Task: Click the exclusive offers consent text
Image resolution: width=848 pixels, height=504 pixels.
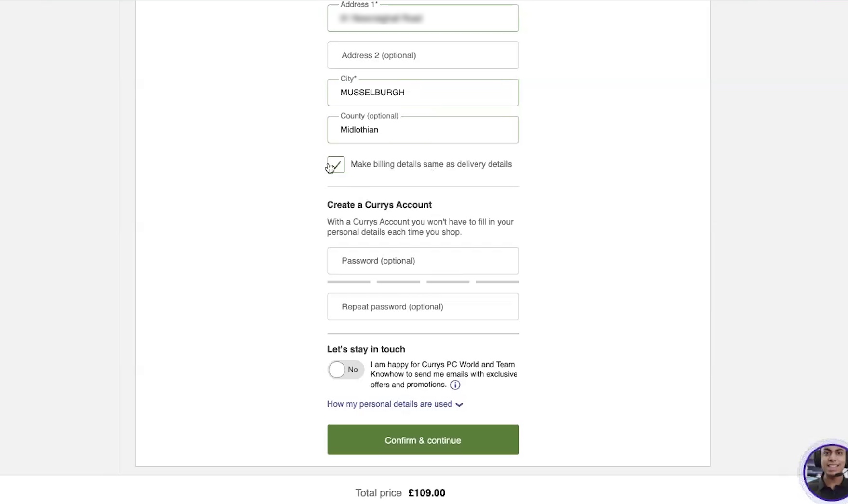Action: (443, 374)
